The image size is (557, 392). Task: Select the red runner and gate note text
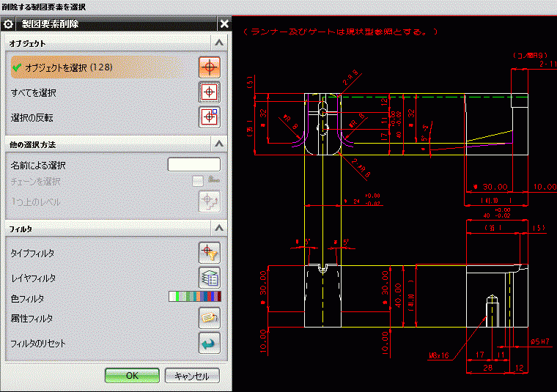[341, 32]
